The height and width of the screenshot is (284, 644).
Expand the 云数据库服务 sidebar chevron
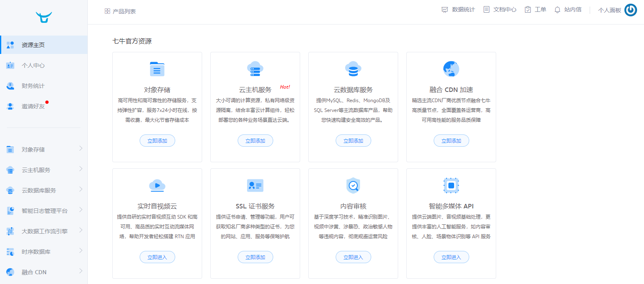[81, 189]
